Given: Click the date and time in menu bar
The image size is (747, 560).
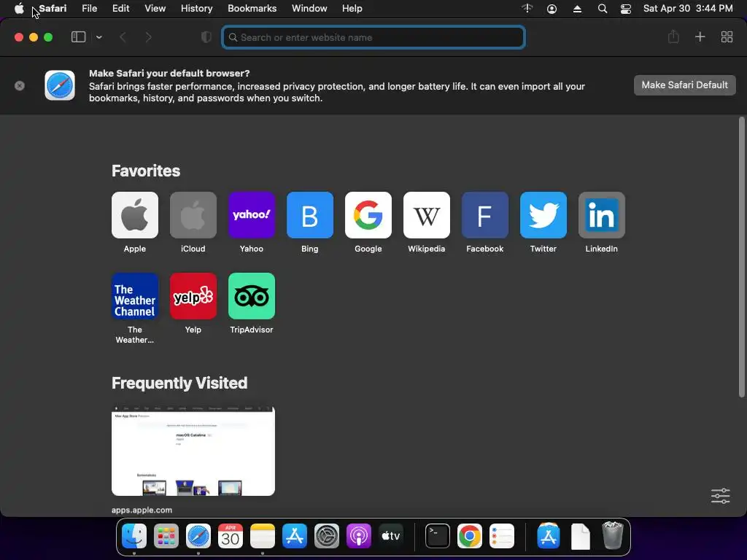Looking at the screenshot, I should [x=688, y=9].
